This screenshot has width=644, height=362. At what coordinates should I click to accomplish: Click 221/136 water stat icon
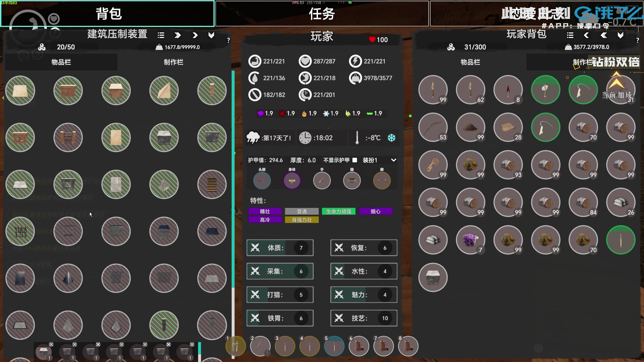[x=255, y=78]
